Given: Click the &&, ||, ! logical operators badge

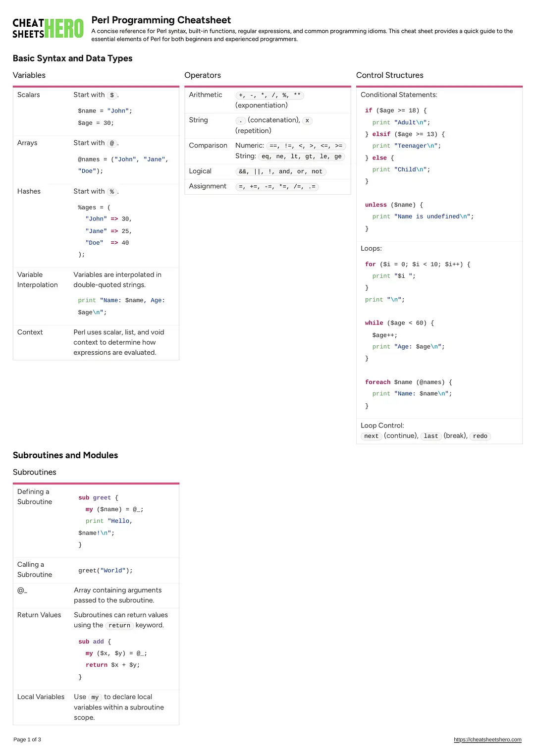Looking at the screenshot, I should point(280,171).
